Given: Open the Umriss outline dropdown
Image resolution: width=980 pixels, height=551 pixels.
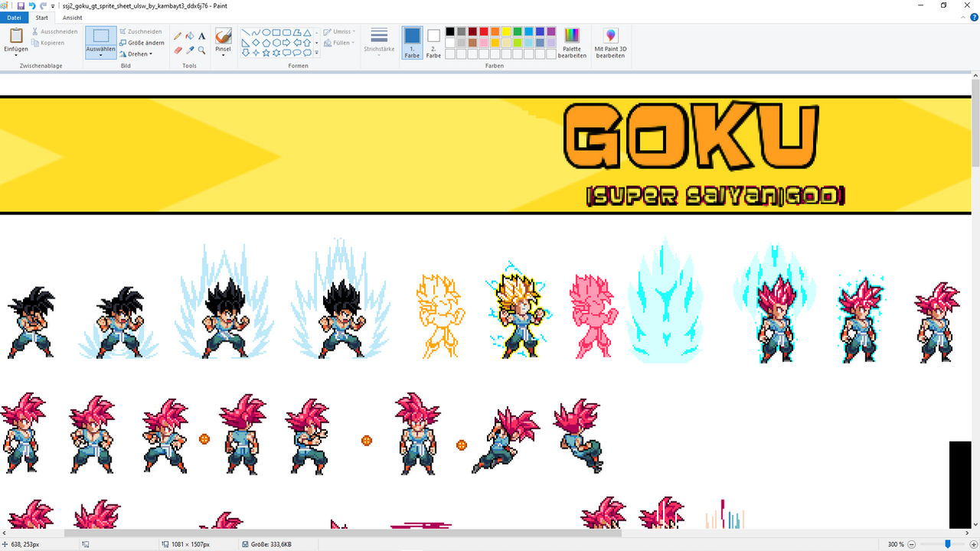Looking at the screenshot, I should tap(338, 31).
